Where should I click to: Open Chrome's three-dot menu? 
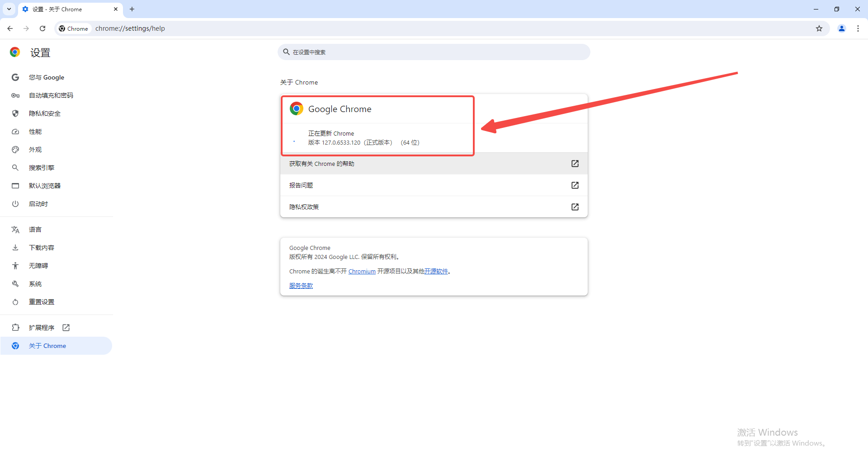click(x=858, y=28)
